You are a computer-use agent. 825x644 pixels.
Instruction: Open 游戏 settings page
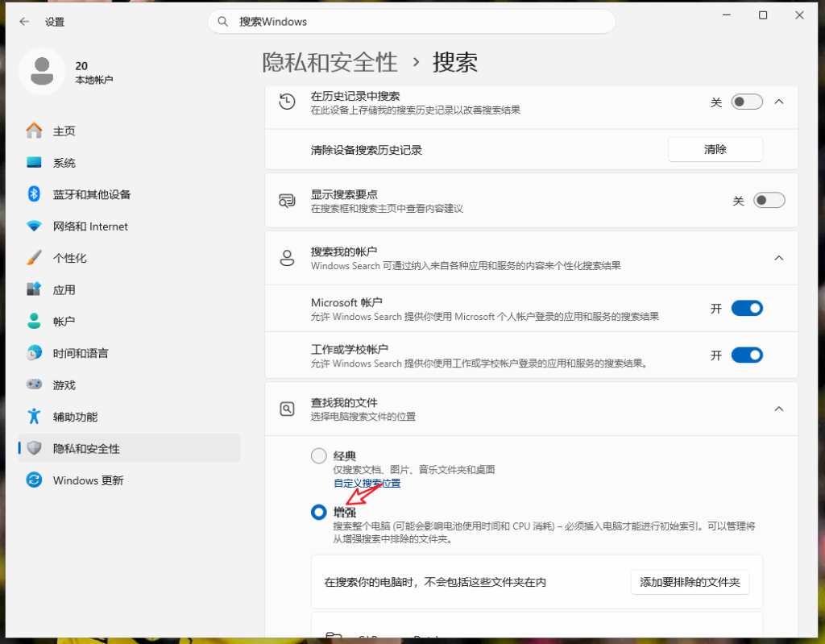tap(130, 384)
